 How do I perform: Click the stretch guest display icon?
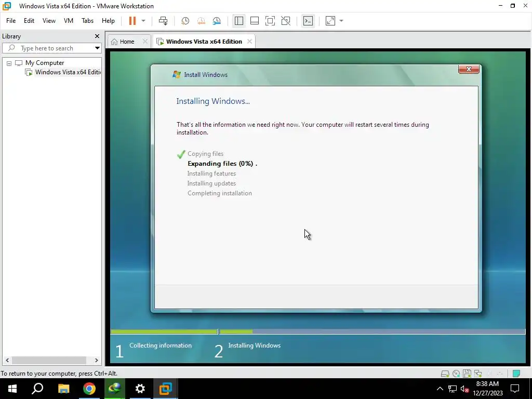pyautogui.click(x=330, y=21)
